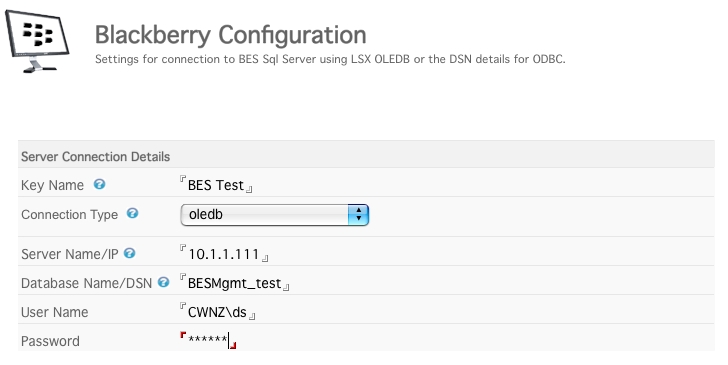Viewport: 728px width, 365px height.
Task: Click the Server Name/IP help icon
Action: pyautogui.click(x=130, y=253)
